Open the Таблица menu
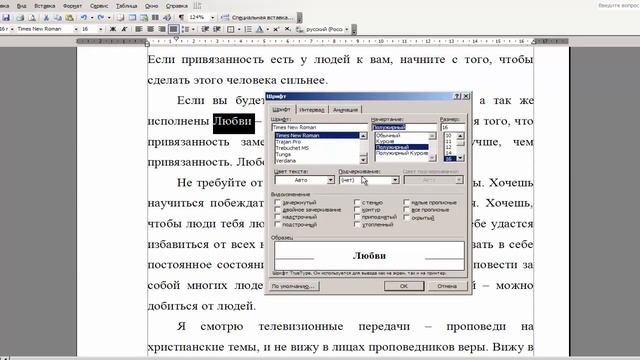Viewport: 640px width, 360px height. (x=127, y=6)
